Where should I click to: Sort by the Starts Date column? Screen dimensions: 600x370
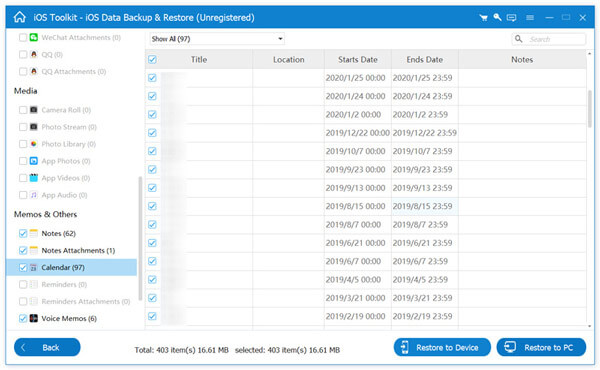(x=357, y=59)
